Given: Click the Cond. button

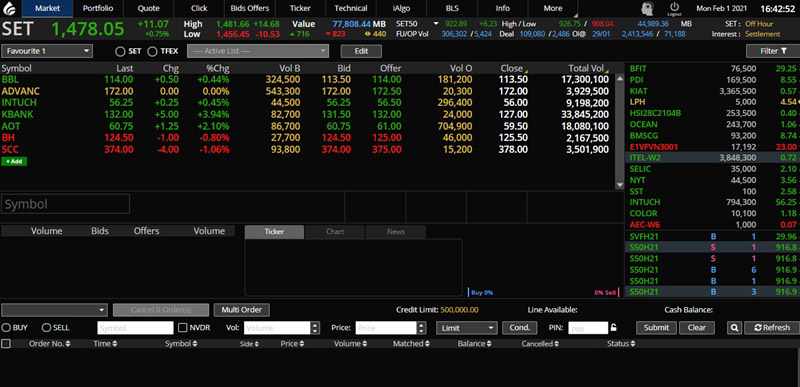Looking at the screenshot, I should [x=520, y=328].
